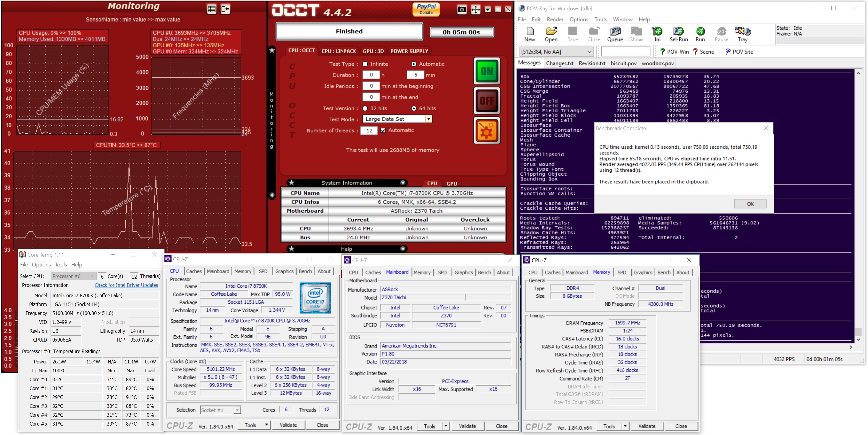Screen dimensions: 868x435
Task: Open the Options menu in Core Temp
Action: [x=41, y=265]
